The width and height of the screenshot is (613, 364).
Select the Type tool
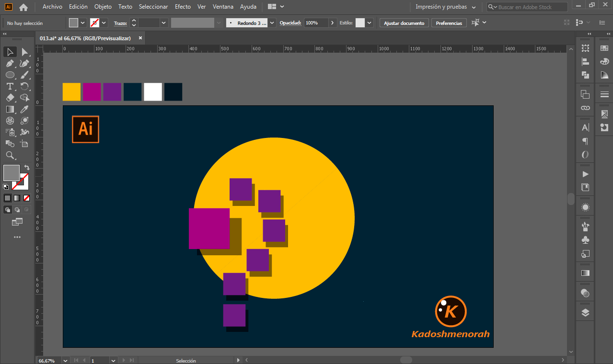(10, 86)
